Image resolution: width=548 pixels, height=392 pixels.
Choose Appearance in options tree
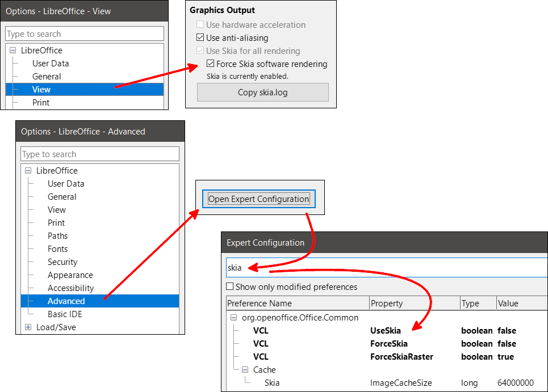tap(70, 275)
